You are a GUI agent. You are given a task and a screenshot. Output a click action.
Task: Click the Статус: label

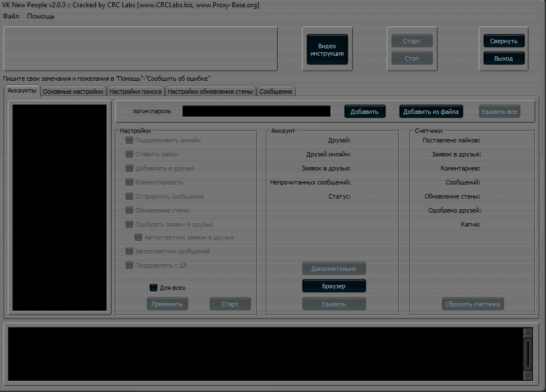pyautogui.click(x=339, y=196)
